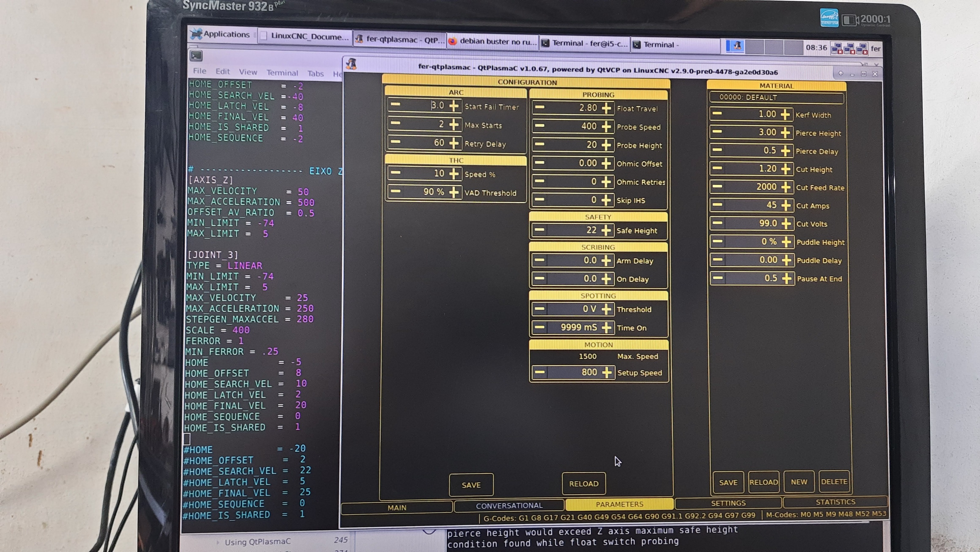980x552 pixels.
Task: Increase Max Starts value
Action: pyautogui.click(x=453, y=124)
